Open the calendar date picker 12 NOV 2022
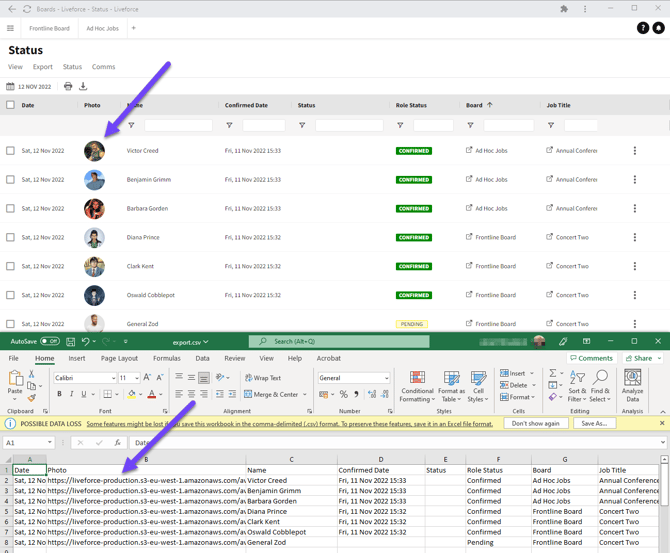The height and width of the screenshot is (553, 670). pyautogui.click(x=29, y=86)
